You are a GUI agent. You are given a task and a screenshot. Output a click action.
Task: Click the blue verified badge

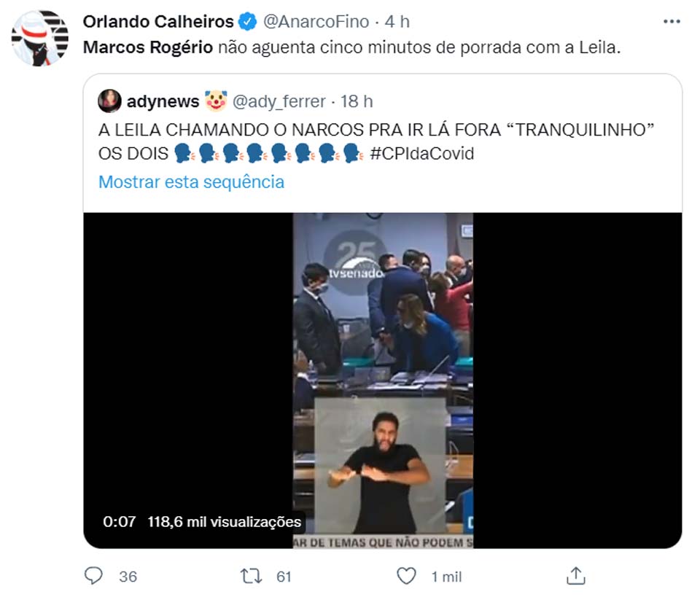click(x=247, y=21)
